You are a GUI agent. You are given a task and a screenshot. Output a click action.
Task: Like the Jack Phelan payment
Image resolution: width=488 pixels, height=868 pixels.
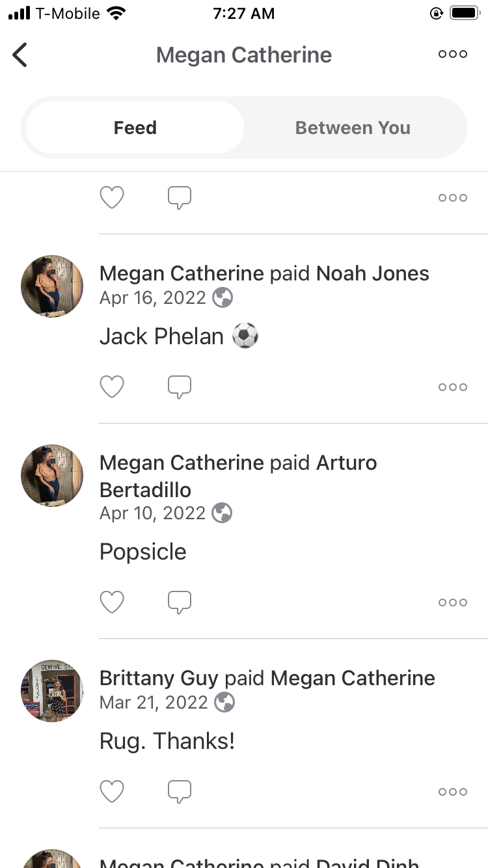[112, 387]
